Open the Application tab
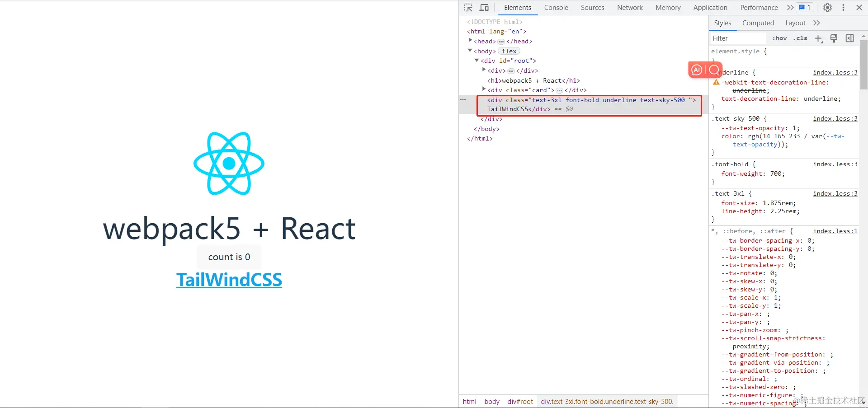This screenshot has width=868, height=408. (710, 8)
